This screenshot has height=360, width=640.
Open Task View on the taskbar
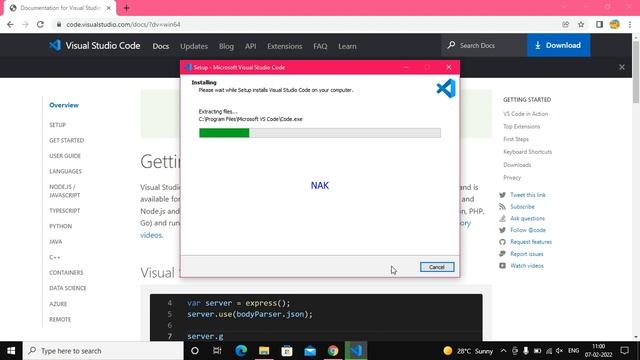coord(217,351)
